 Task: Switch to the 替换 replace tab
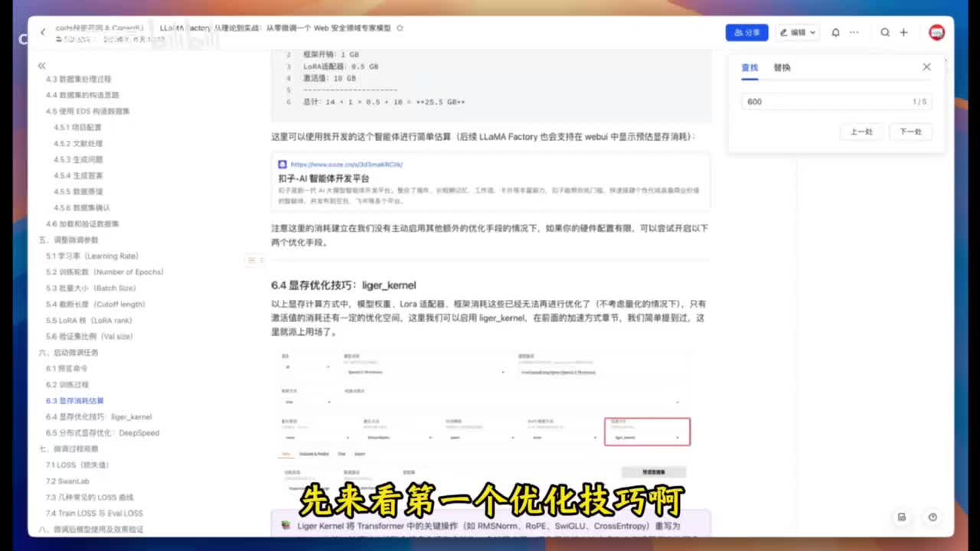click(x=782, y=67)
